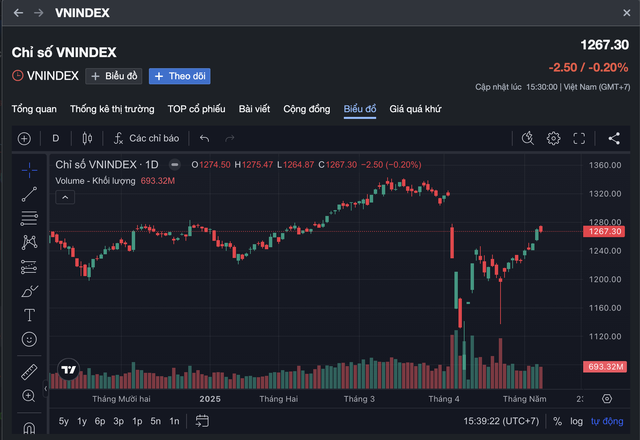
Task: Click the Theo dõi follow button
Action: click(x=179, y=76)
